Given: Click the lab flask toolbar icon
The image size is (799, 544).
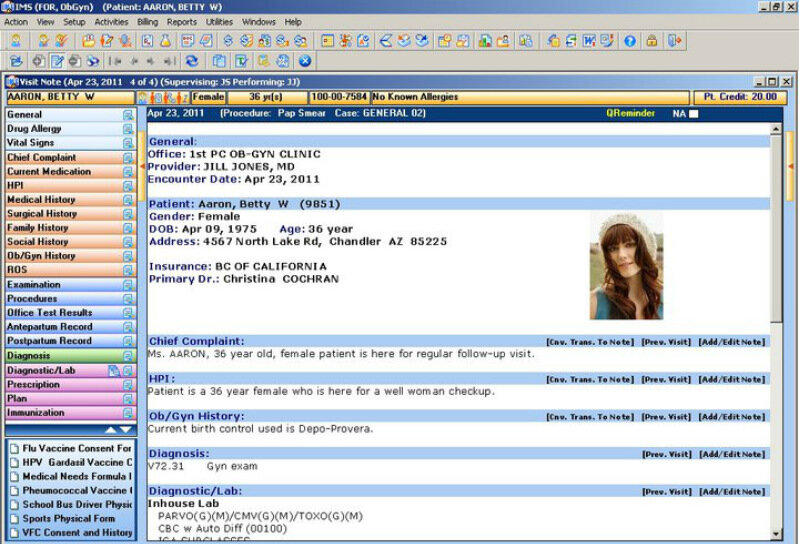Looking at the screenshot, I should pyautogui.click(x=165, y=41).
